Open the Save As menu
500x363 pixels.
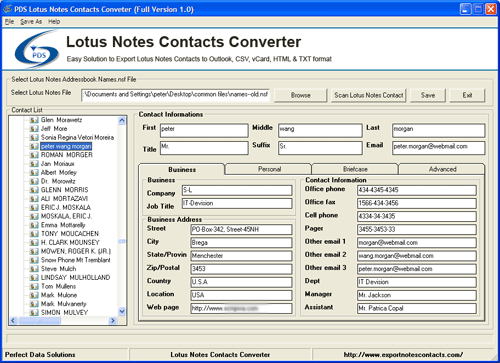click(31, 22)
